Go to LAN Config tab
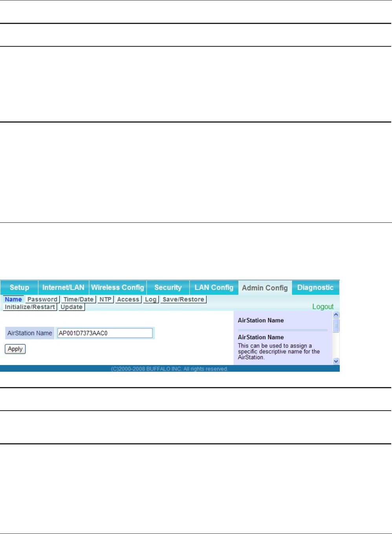This screenshot has width=392, height=534. tap(214, 288)
